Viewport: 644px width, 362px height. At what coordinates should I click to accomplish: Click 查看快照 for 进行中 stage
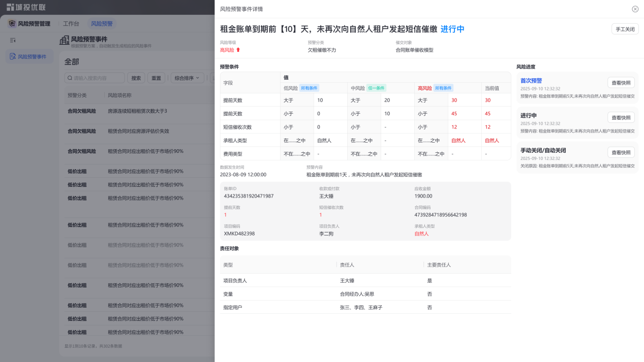[621, 117]
